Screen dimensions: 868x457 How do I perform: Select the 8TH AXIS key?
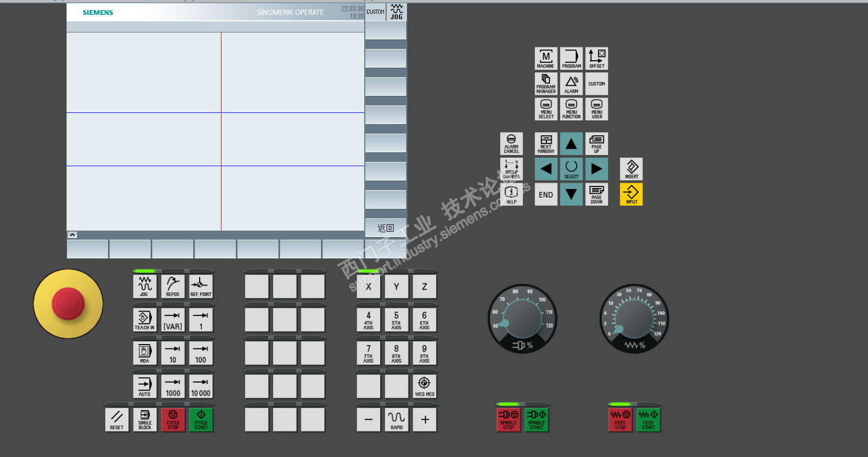point(396,353)
